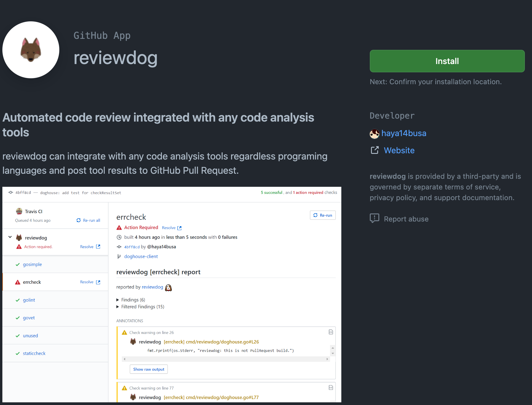Click the dog emoji after reported by reviewdog
Image resolution: width=532 pixels, height=405 pixels.
(168, 288)
